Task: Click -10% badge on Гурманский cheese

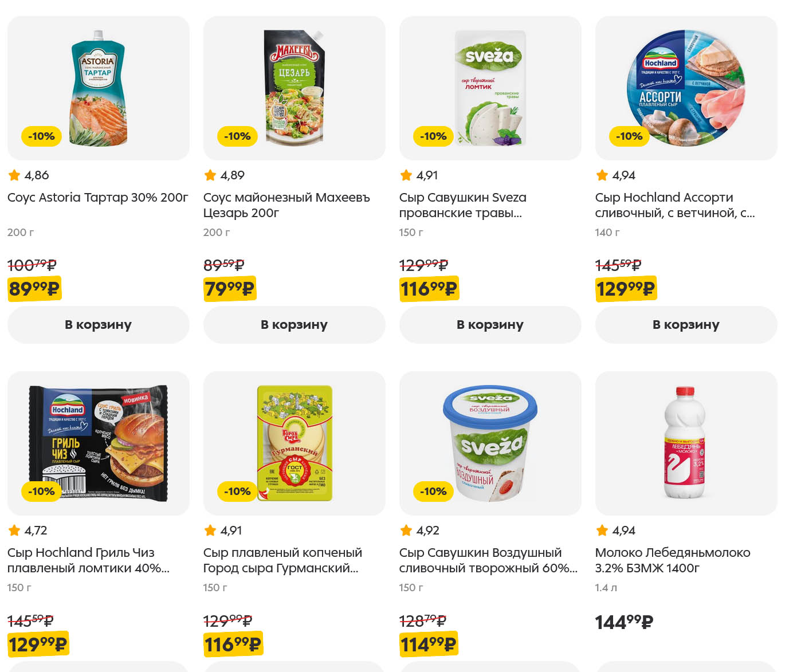Action: 237,492
